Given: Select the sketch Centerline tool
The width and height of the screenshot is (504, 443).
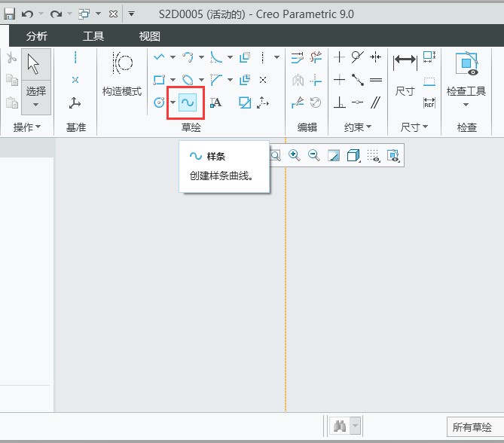Looking at the screenshot, I should pos(263,57).
